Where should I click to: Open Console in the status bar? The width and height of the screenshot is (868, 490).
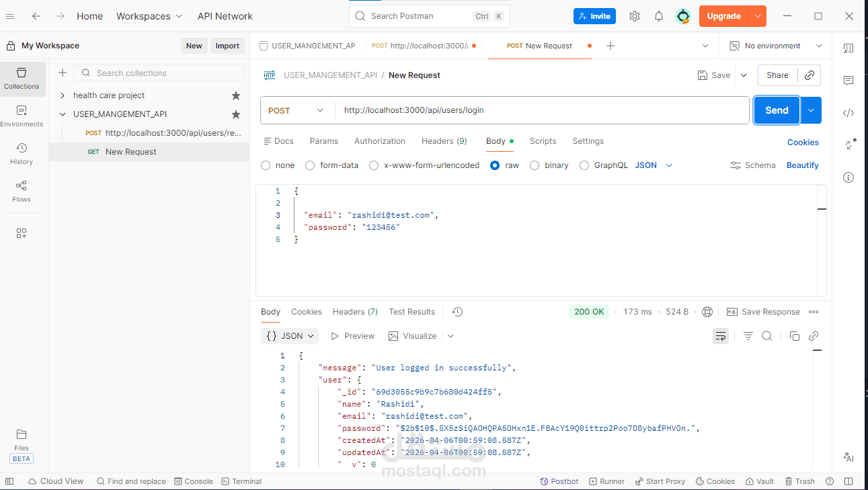click(194, 481)
